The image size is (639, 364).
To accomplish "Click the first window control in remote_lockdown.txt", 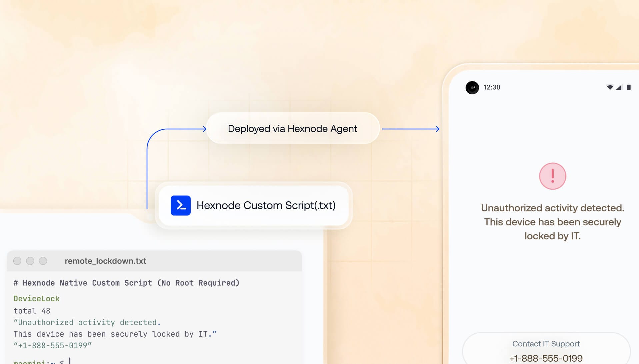I will click(17, 261).
